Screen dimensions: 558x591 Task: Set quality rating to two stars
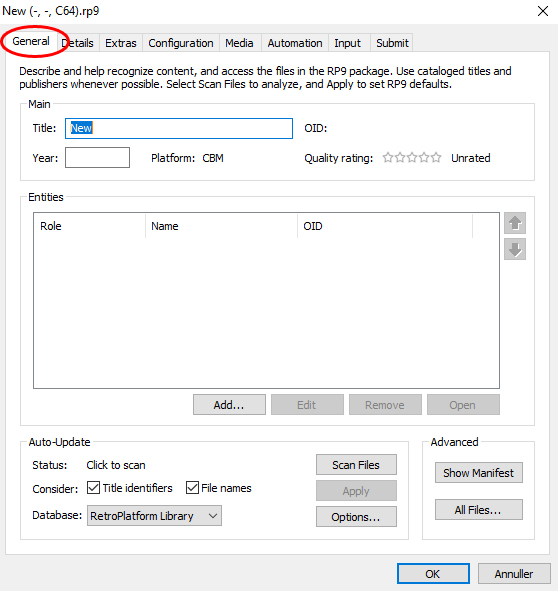[x=400, y=157]
